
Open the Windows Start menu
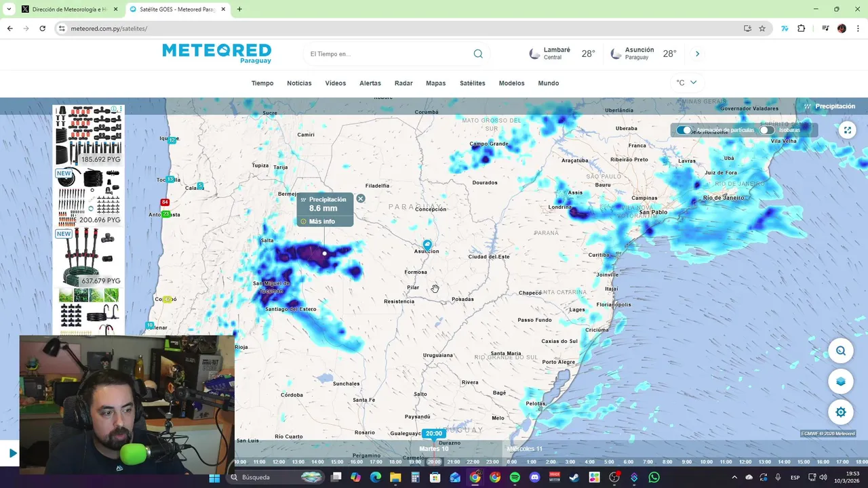(214, 477)
